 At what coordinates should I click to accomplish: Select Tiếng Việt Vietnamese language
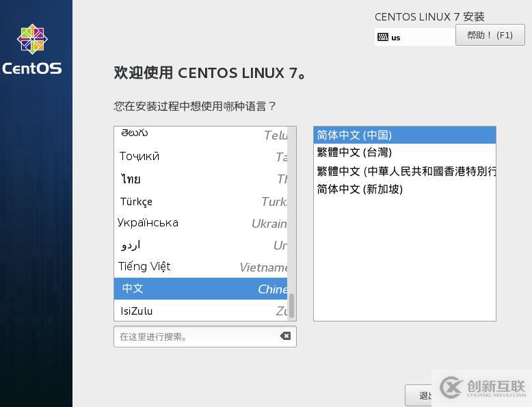[x=200, y=267]
